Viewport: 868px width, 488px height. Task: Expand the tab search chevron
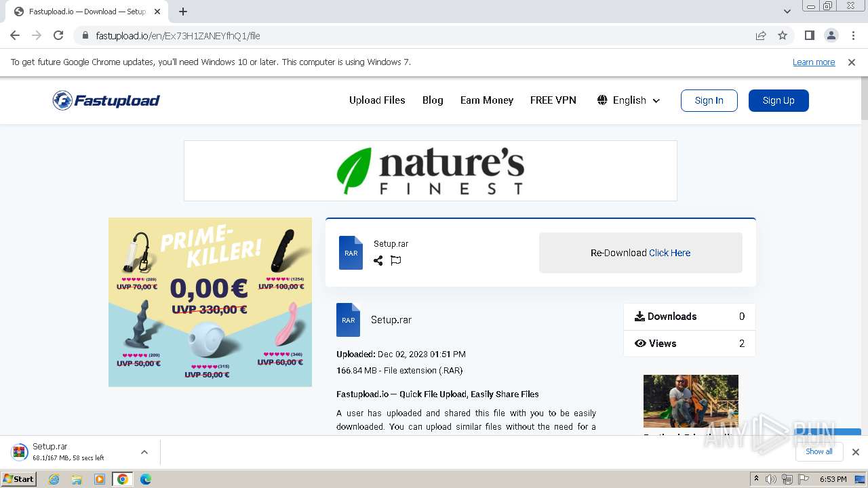pos(787,12)
